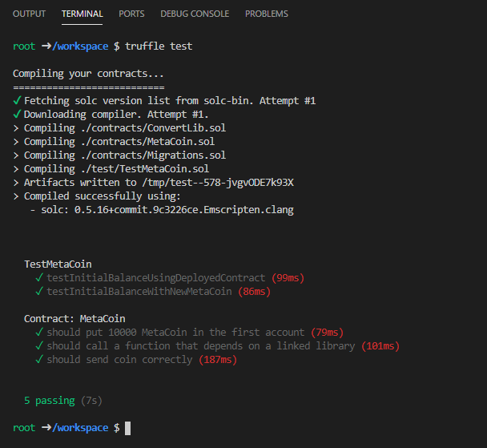Select the TERMINAL tab
The height and width of the screenshot is (448, 487).
click(82, 14)
